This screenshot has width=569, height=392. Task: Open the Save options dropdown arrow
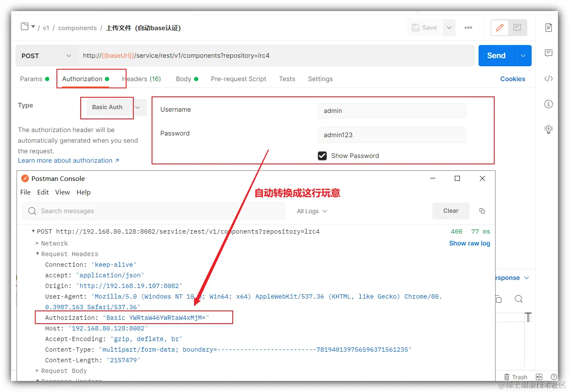click(x=449, y=28)
